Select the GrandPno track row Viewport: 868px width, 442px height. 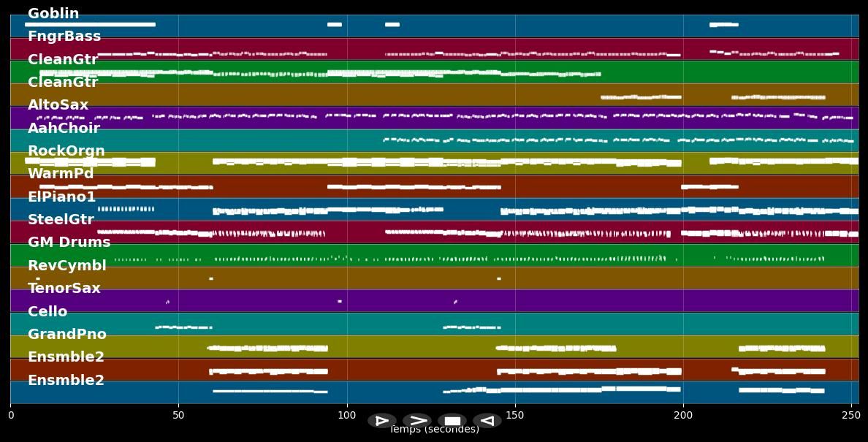[x=68, y=334]
